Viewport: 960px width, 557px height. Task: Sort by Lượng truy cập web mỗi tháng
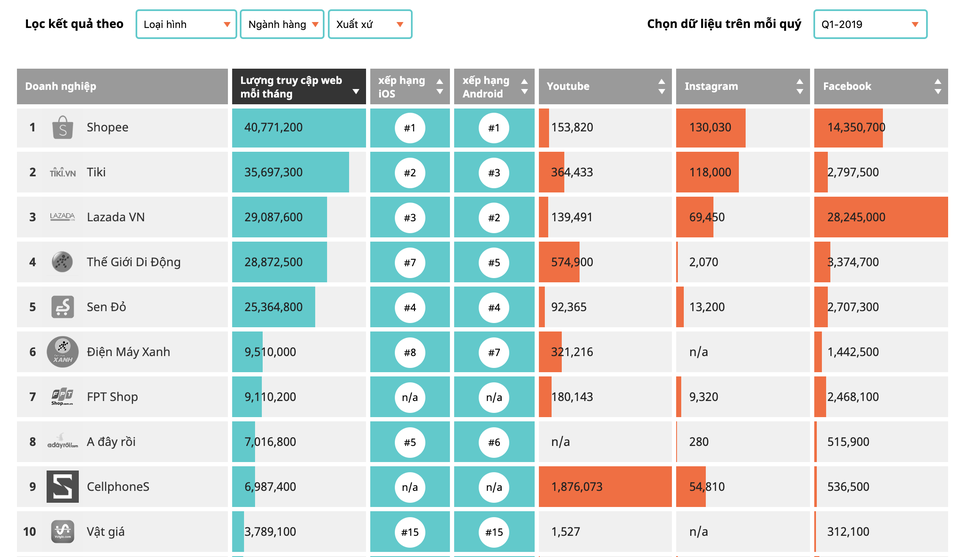coord(298,86)
